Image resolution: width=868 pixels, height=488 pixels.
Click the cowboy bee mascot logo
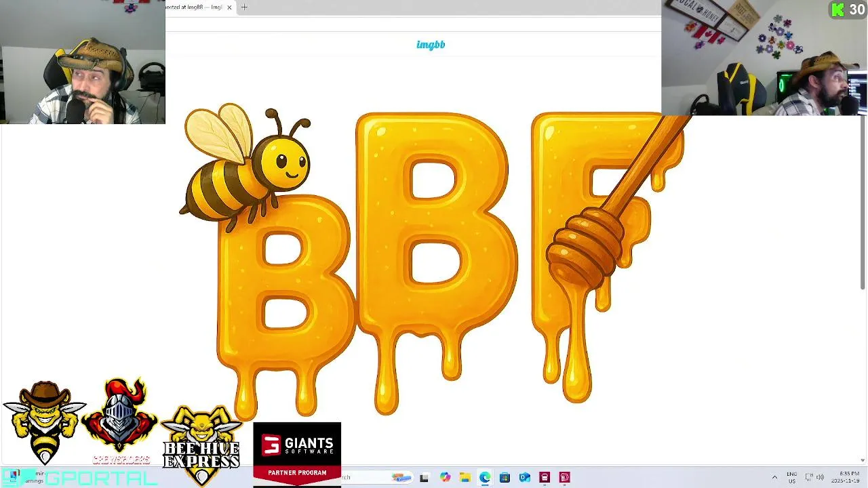click(44, 422)
